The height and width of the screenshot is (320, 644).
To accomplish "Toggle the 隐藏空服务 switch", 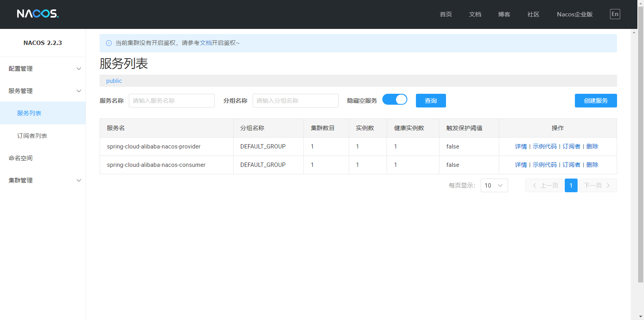I will (x=394, y=100).
